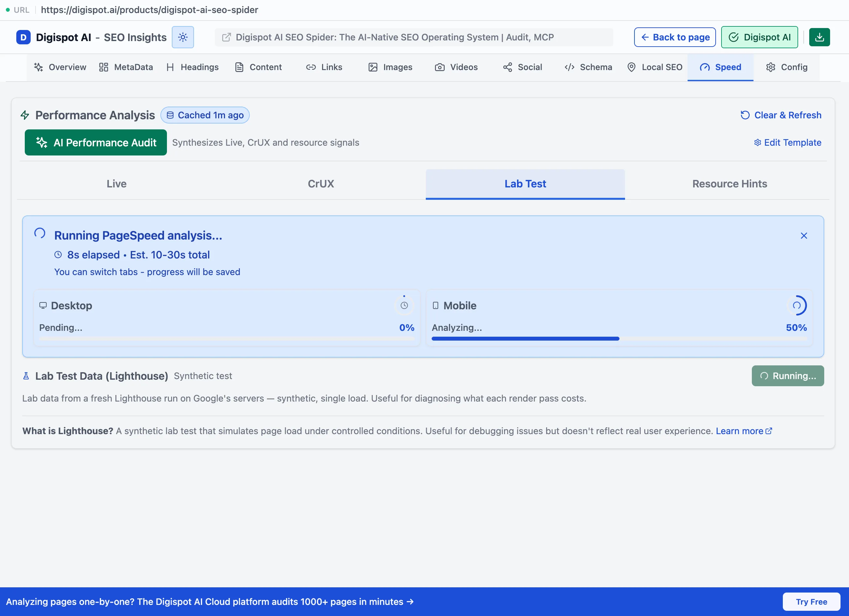Toggle the light/dark theme sun icon
The height and width of the screenshot is (616, 849).
point(183,37)
